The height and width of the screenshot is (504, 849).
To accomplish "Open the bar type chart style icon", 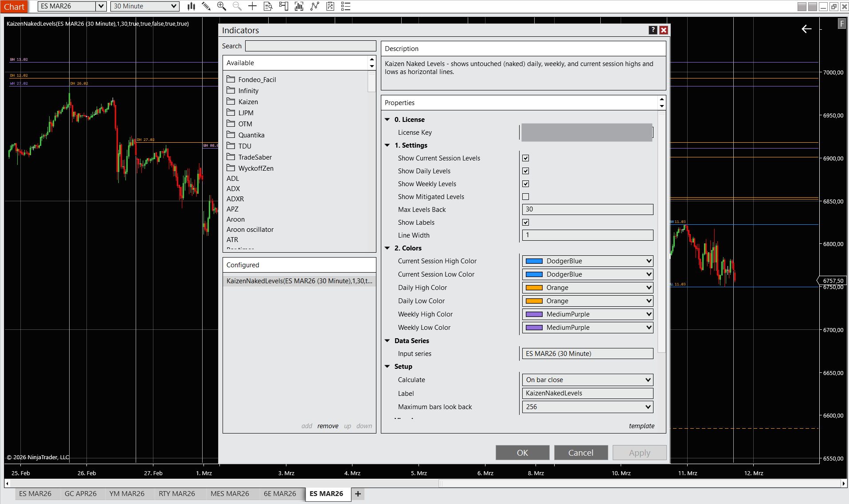I will (191, 6).
